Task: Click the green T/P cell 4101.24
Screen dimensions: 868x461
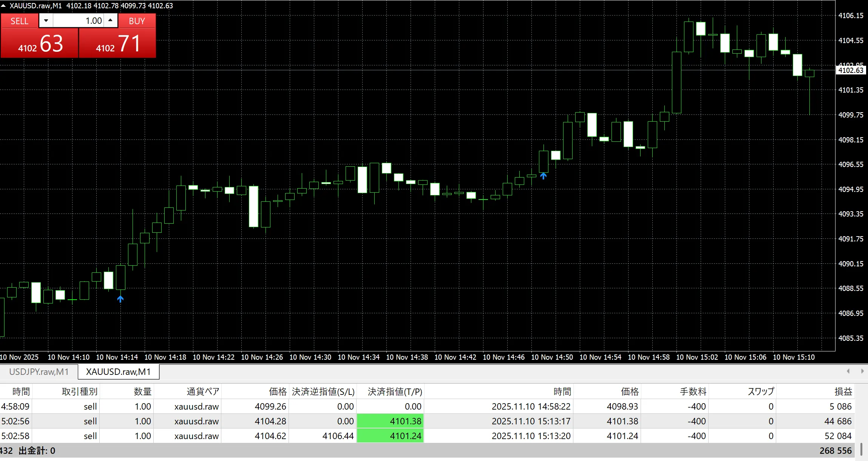Action: [390, 436]
